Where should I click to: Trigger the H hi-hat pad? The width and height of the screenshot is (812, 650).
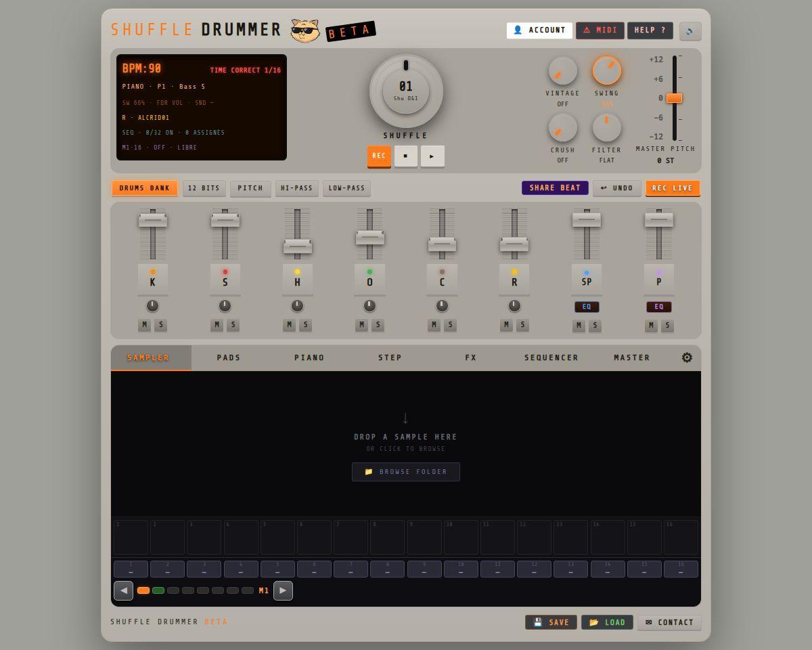pos(298,279)
